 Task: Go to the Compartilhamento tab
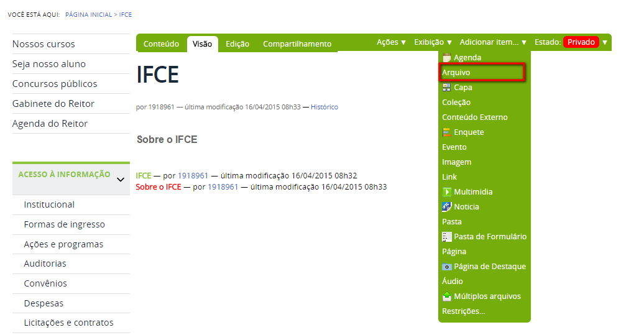pos(297,44)
